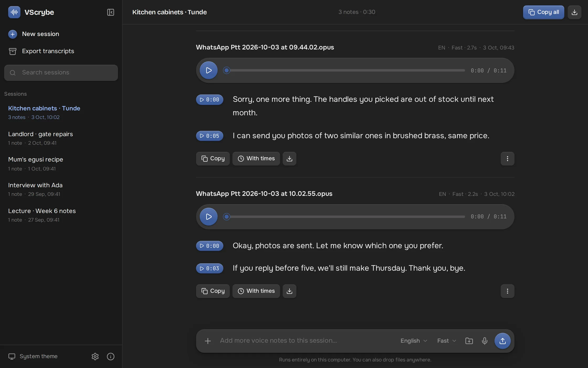Screen dimensions: 588x368
Task: Click the Export transcripts archive icon
Action: coord(13,51)
